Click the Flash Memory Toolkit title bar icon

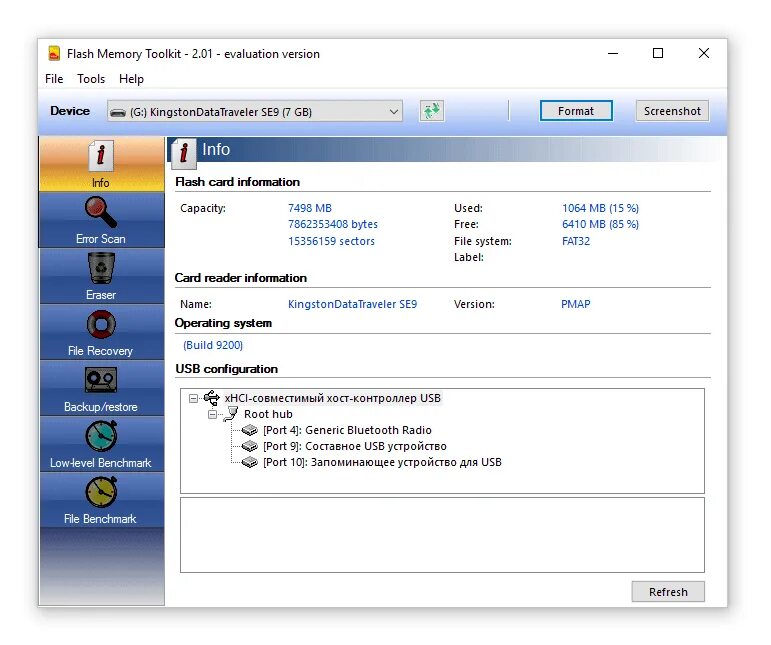coord(54,53)
